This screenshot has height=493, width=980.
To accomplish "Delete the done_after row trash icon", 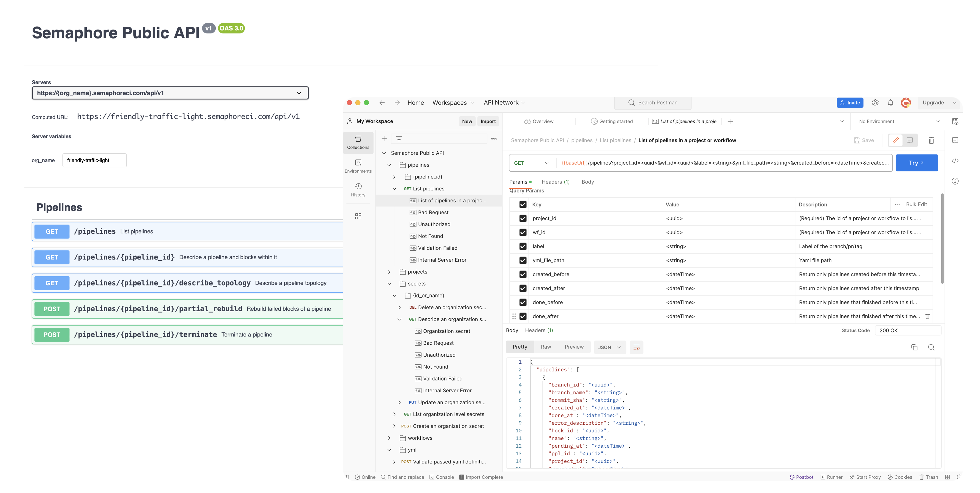I will point(927,316).
